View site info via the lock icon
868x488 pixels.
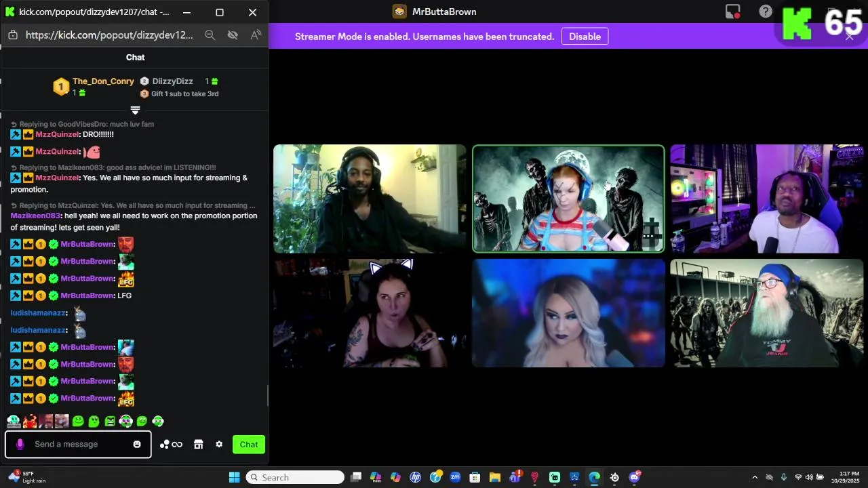13,35
